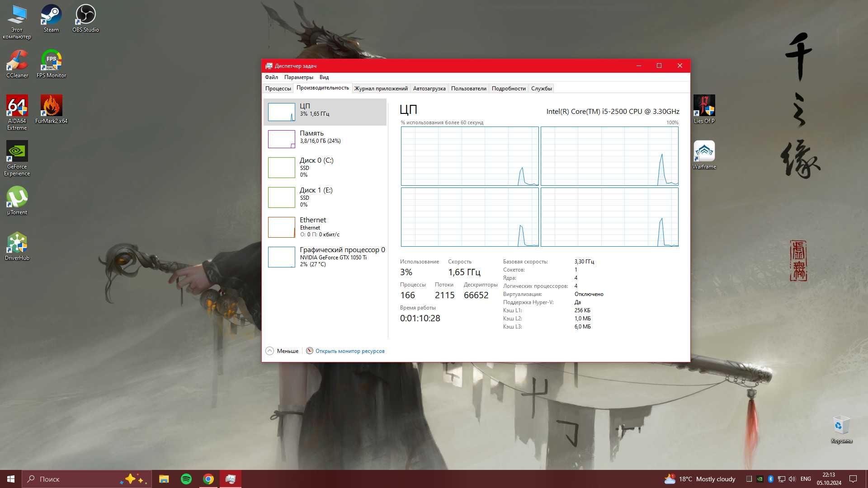
Task: Click the L3 cache value 6,0 МБ
Action: coord(582,327)
